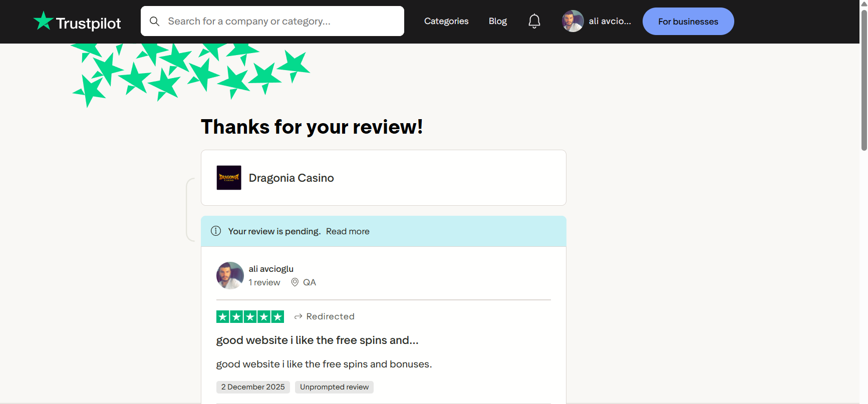Click the search magnifier icon
Screen dimensions: 868x404
click(x=155, y=21)
